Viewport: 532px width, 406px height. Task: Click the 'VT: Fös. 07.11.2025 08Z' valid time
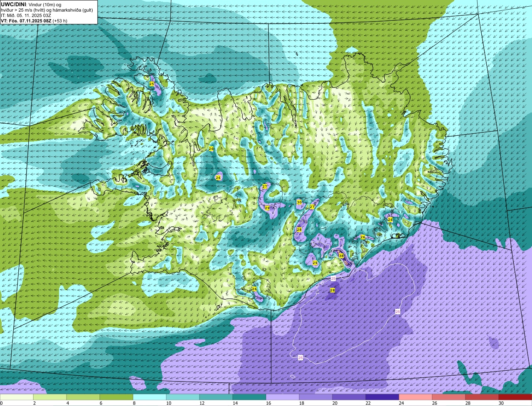26,21
